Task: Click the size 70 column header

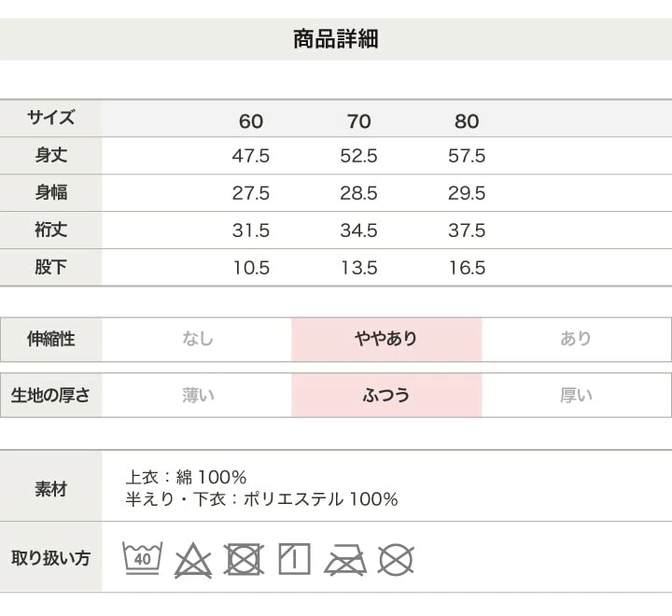Action: (358, 121)
